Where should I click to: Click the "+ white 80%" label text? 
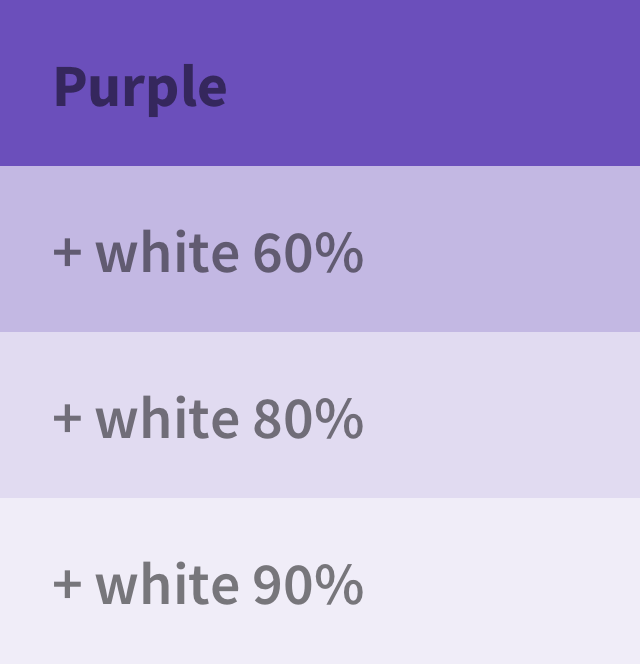207,418
